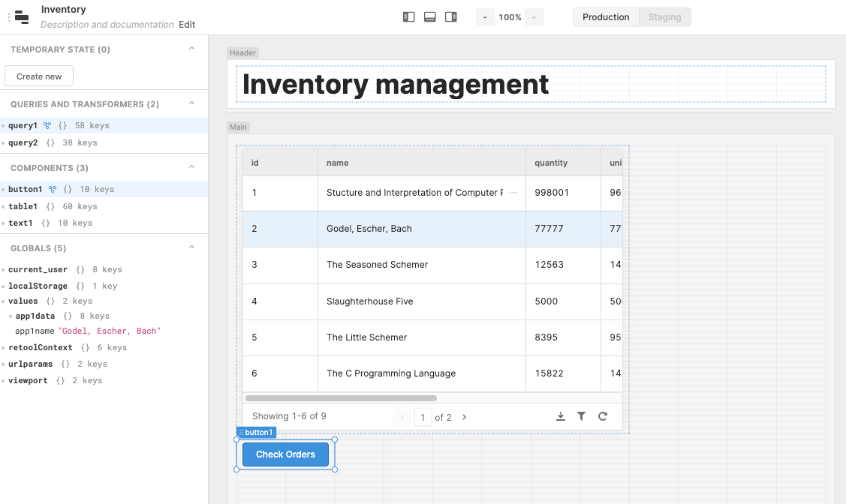The image size is (846, 504).
Task: Click the ellipsis on the Stucture and Interpretation row
Action: [513, 193]
